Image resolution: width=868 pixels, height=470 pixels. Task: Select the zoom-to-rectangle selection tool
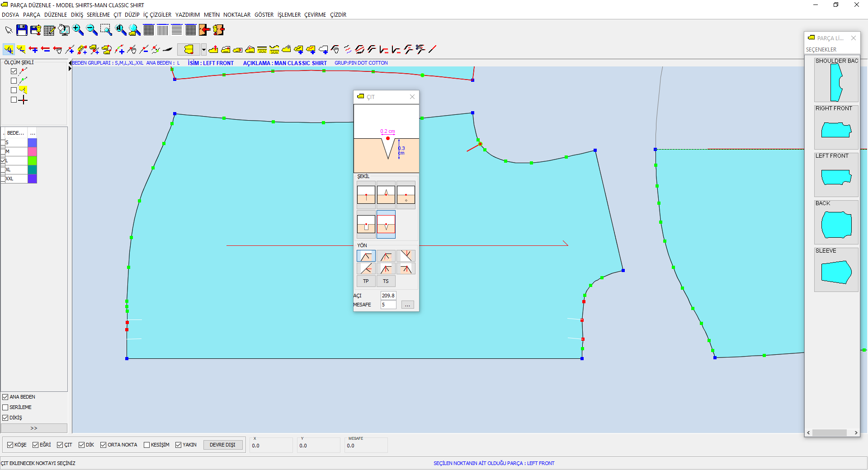106,30
